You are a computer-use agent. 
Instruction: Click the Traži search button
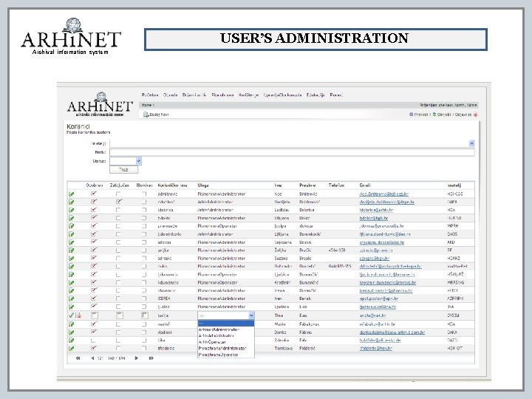(123, 170)
